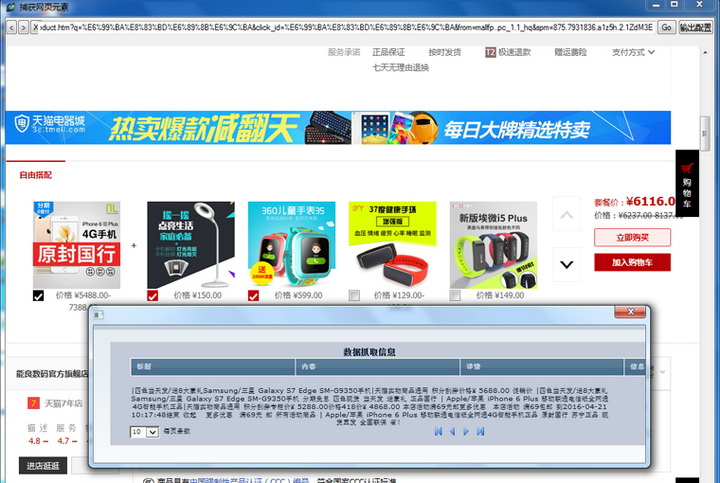The image size is (720, 483).
Task: Open the 新版埃微i5 Plus product image
Action: pos(494,245)
